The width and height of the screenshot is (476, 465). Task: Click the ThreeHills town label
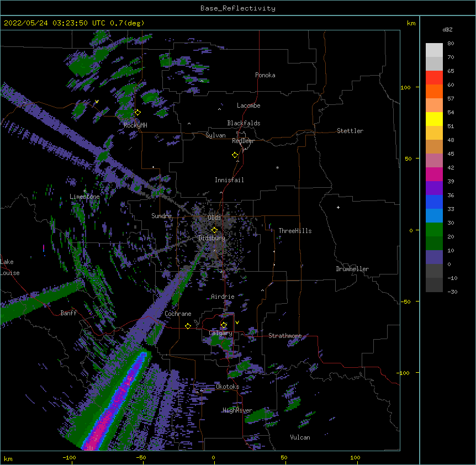(x=295, y=231)
